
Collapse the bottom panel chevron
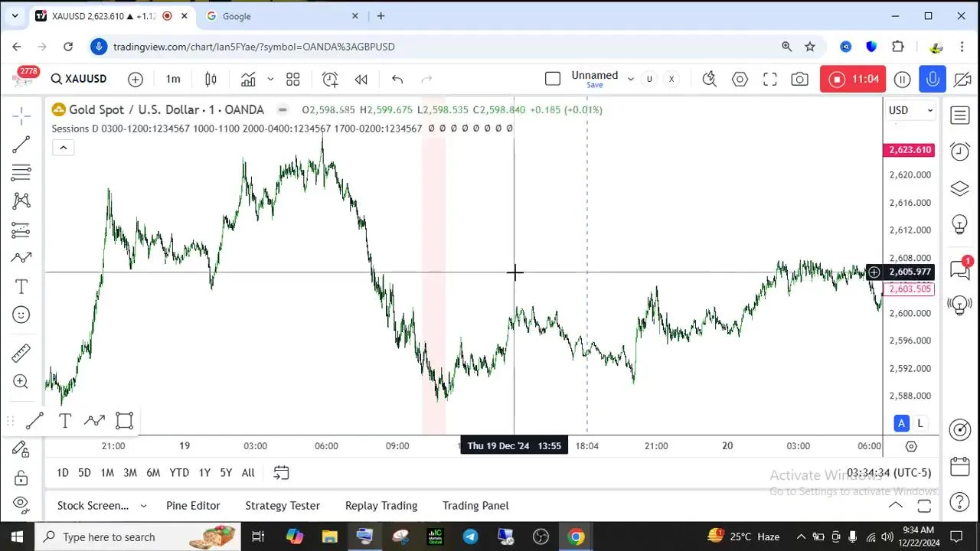coord(894,505)
